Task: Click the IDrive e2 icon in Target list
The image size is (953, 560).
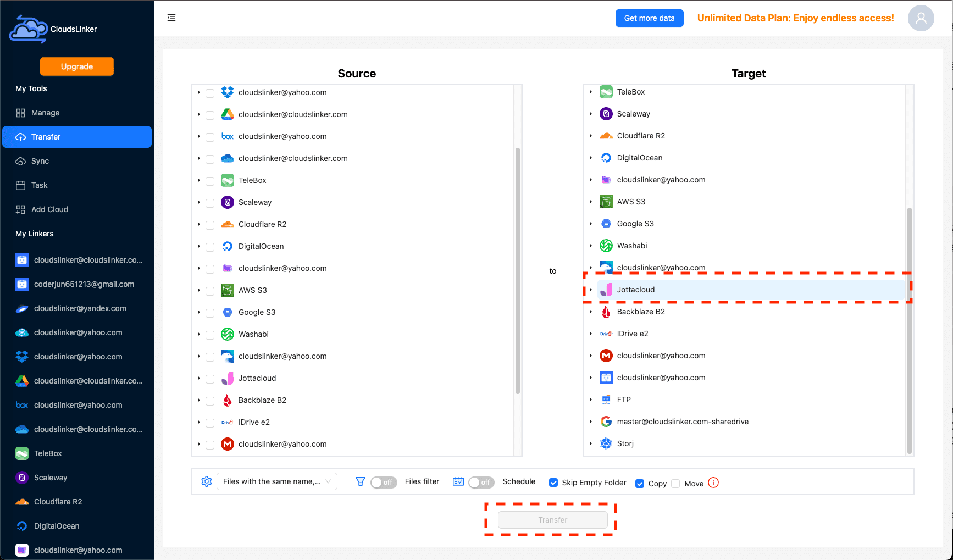Action: pos(606,334)
